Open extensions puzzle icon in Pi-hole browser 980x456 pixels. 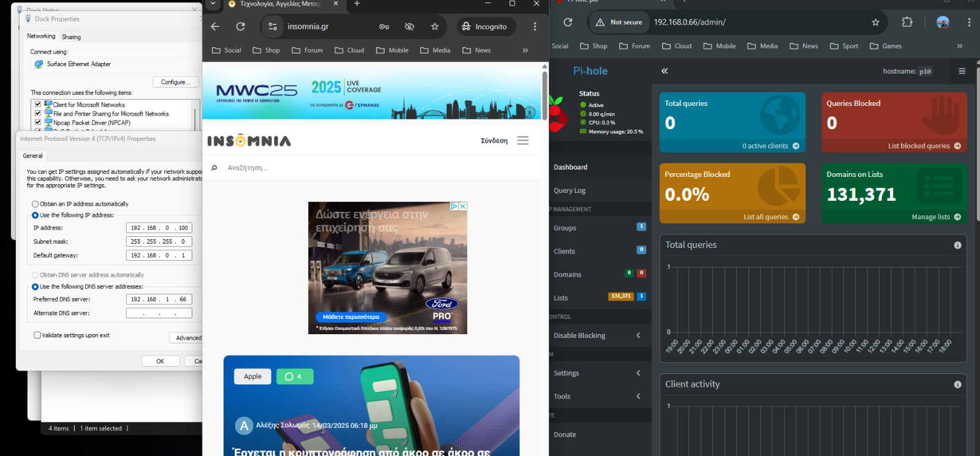point(907,22)
